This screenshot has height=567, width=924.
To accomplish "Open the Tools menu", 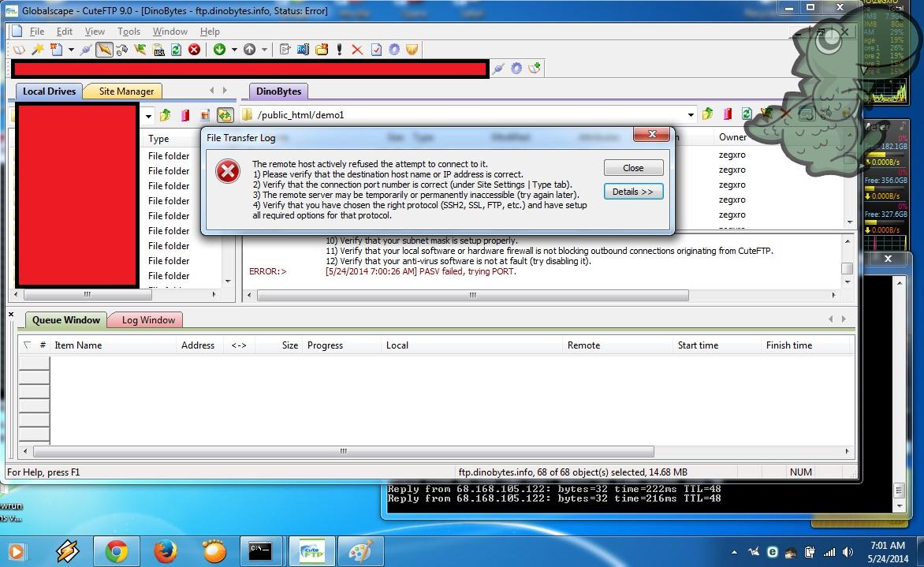I will pyautogui.click(x=129, y=32).
